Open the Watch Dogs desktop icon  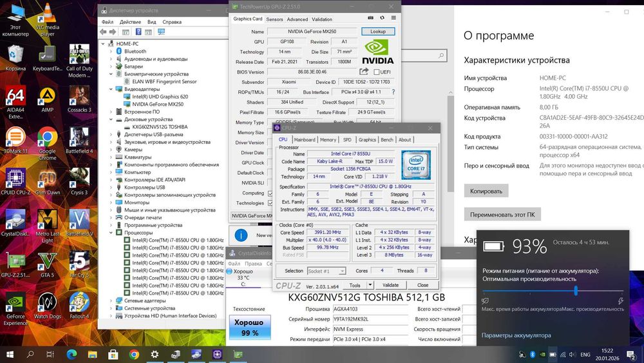click(x=47, y=305)
